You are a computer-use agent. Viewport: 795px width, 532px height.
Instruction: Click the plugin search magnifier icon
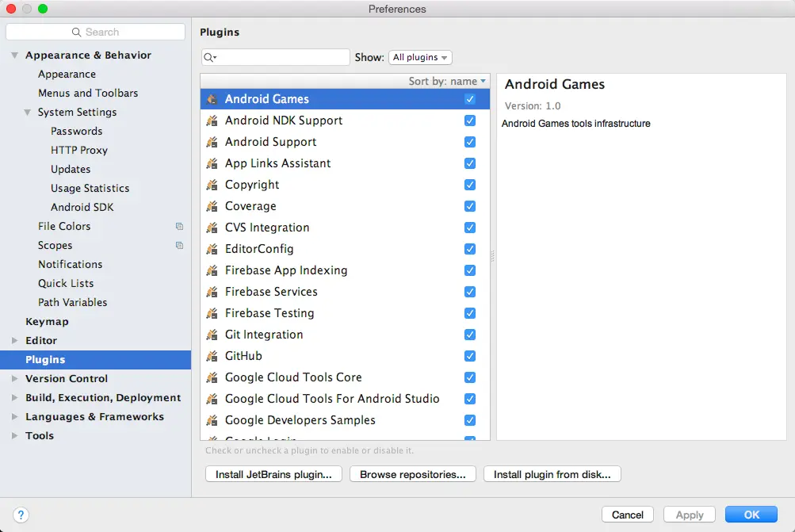click(x=209, y=57)
